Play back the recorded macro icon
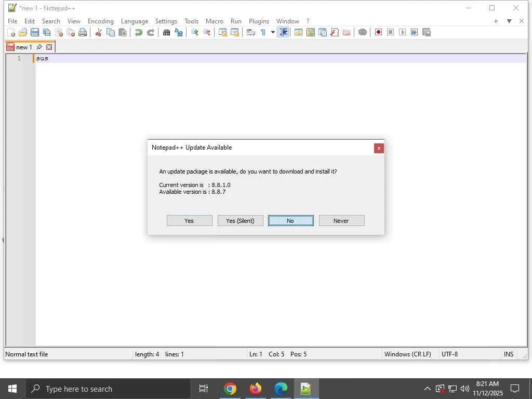532x399 pixels. pyautogui.click(x=403, y=33)
